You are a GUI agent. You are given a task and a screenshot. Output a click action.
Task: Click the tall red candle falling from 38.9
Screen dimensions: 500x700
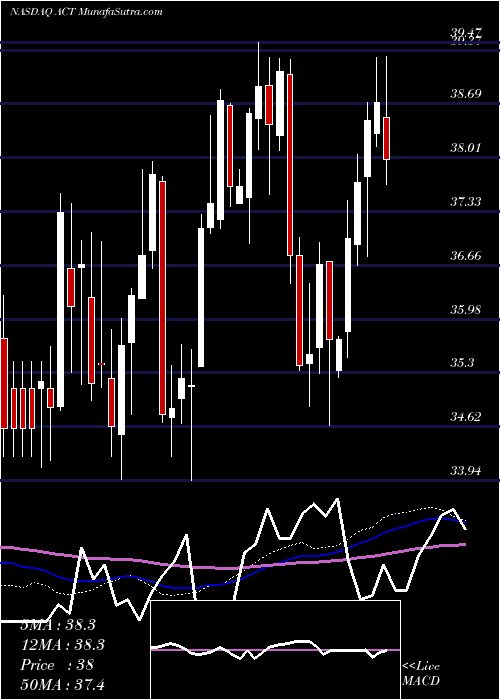[290, 165]
